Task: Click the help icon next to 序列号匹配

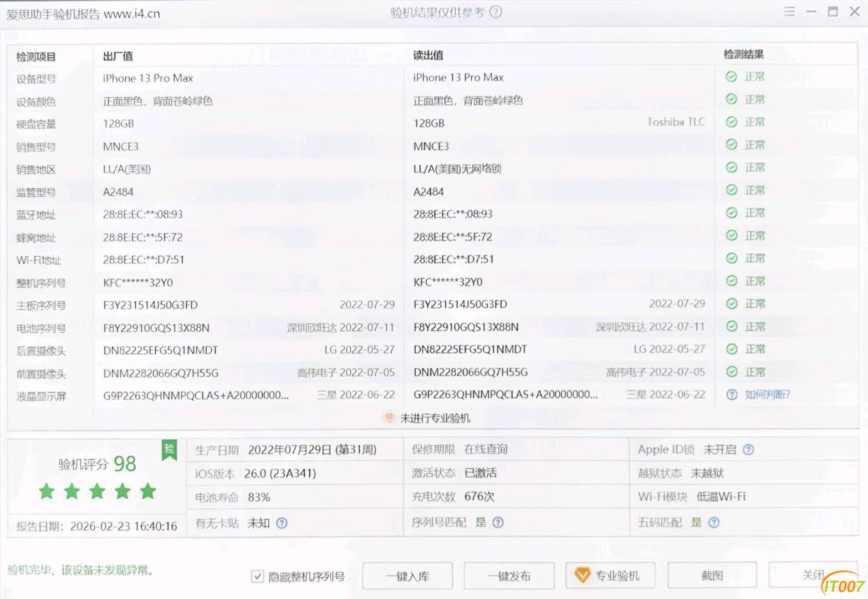Action: (498, 522)
